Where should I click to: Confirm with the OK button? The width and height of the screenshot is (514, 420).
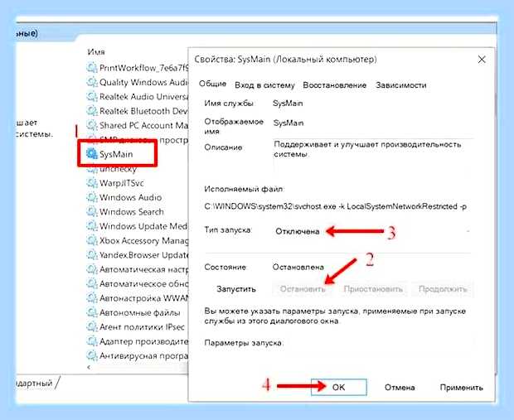coord(338,387)
